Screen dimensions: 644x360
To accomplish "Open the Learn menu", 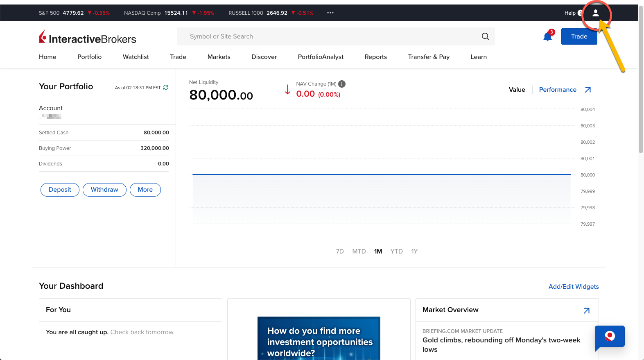I will 479,57.
